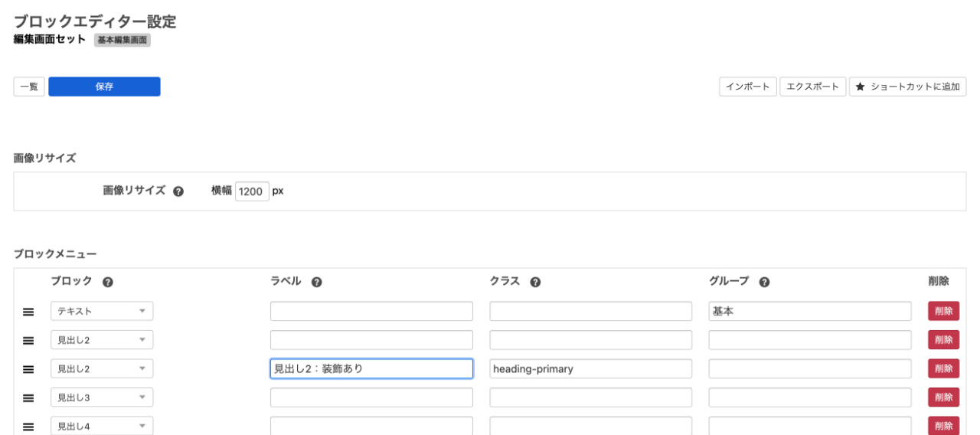The width and height of the screenshot is (980, 435).
Task: Open the テキスト block dropdown
Action: tap(102, 311)
